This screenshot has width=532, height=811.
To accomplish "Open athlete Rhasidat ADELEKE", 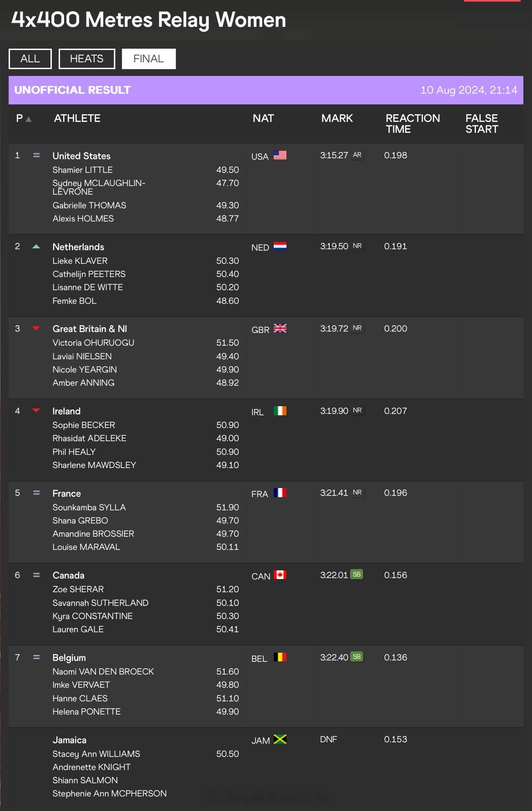I will pyautogui.click(x=90, y=438).
